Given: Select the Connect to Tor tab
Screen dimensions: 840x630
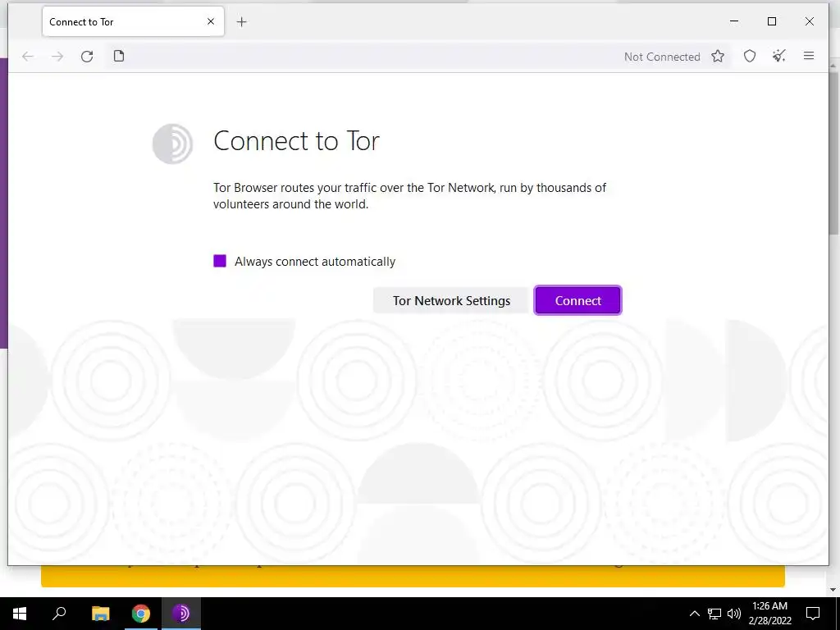Looking at the screenshot, I should pos(133,21).
